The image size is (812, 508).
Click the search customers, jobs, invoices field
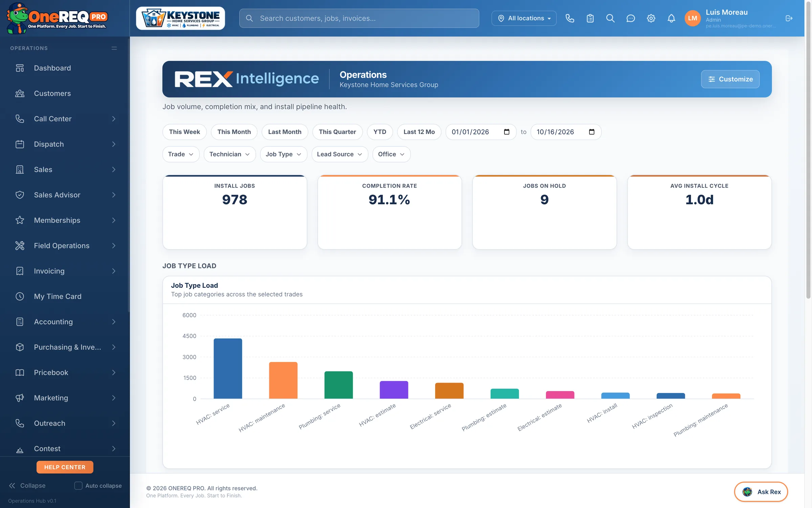coord(359,18)
